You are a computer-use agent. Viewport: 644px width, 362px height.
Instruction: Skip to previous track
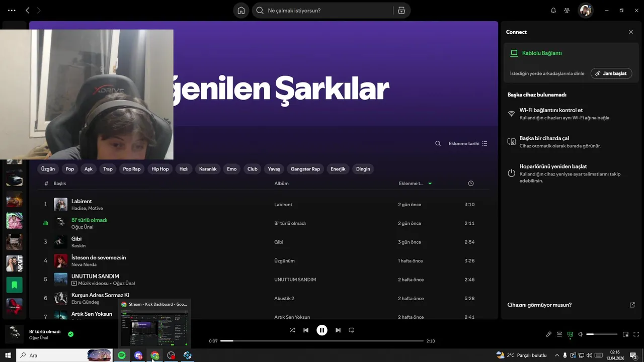tap(306, 330)
